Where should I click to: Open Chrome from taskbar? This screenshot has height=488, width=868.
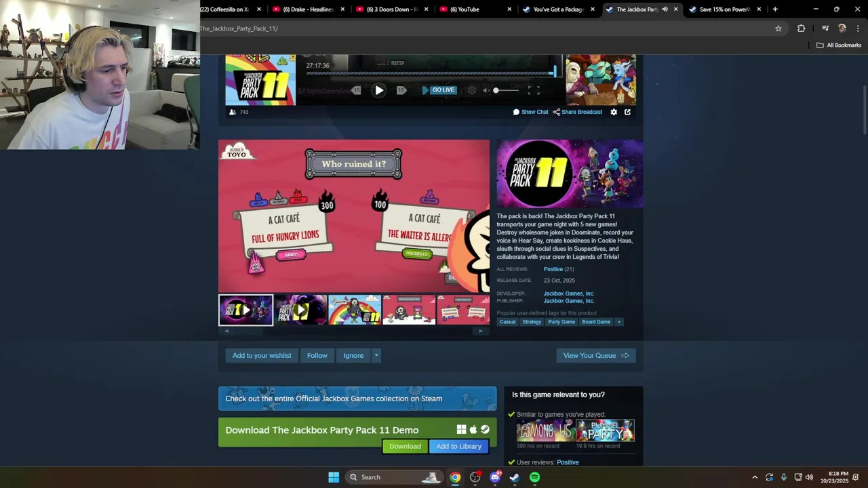(455, 477)
